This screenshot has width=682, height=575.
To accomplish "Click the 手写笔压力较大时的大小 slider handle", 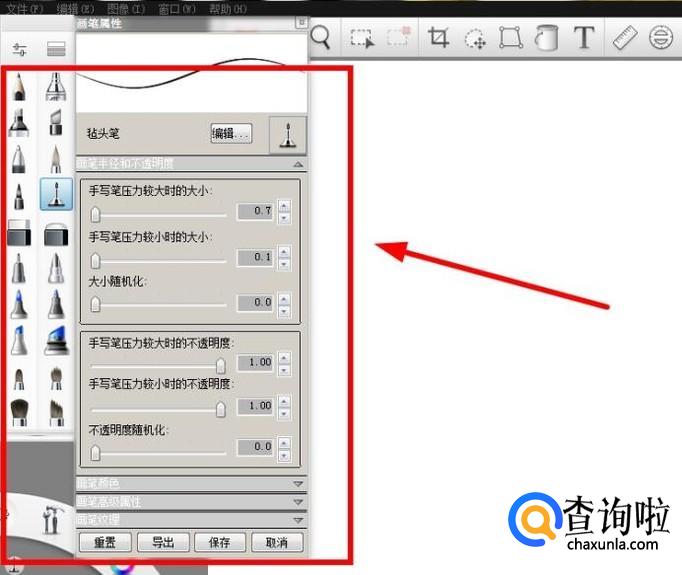I will coord(95,214).
